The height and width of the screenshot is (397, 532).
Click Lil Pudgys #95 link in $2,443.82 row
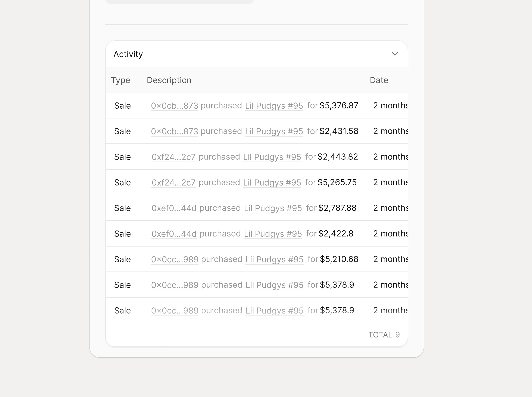(x=272, y=157)
